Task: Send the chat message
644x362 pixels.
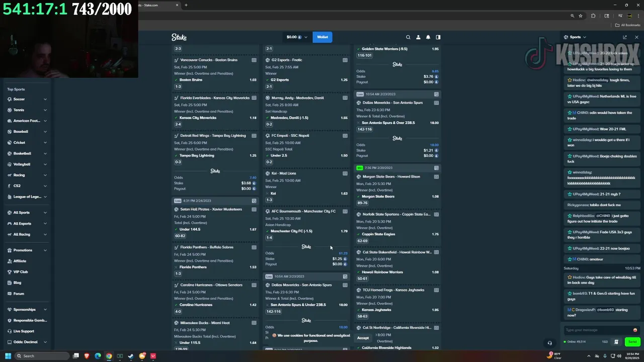Action: (632, 342)
